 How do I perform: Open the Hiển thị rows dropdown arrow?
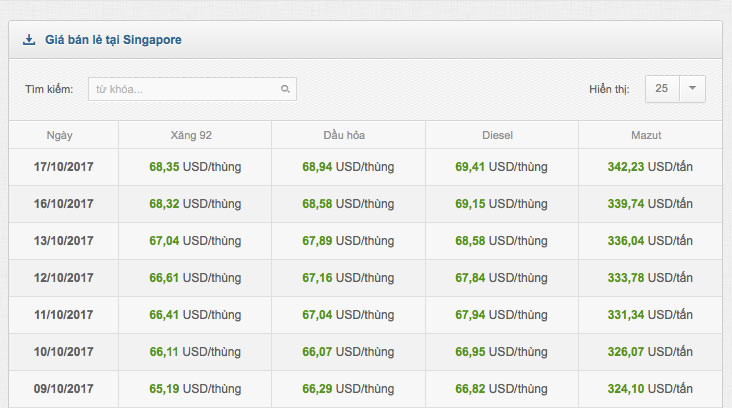coord(693,89)
